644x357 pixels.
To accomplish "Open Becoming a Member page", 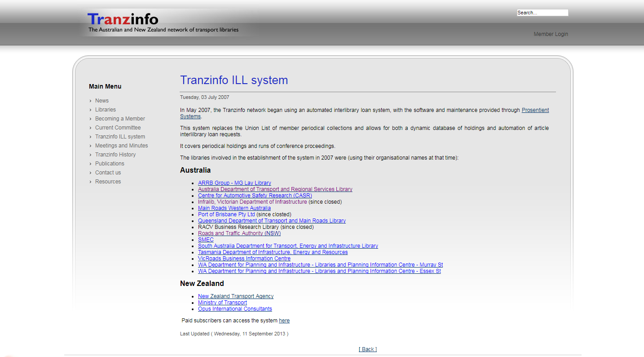I will [x=120, y=119].
